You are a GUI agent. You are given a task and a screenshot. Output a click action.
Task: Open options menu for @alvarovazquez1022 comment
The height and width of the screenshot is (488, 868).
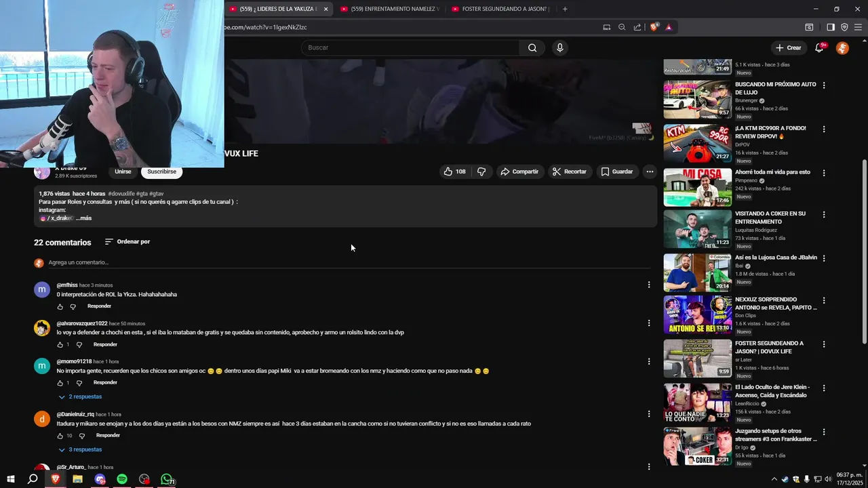click(x=649, y=323)
